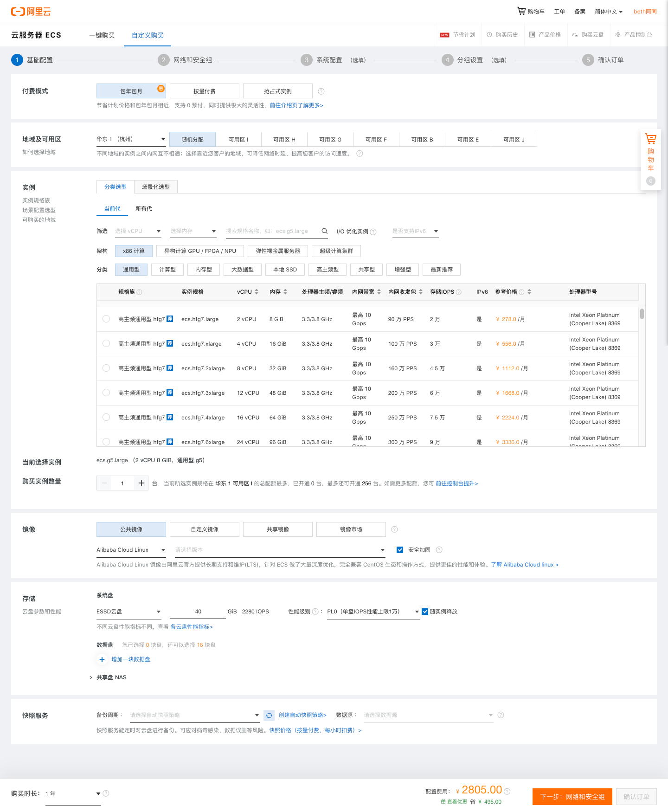Sort table by vCPU column arrows
The image size is (668, 812).
point(257,292)
